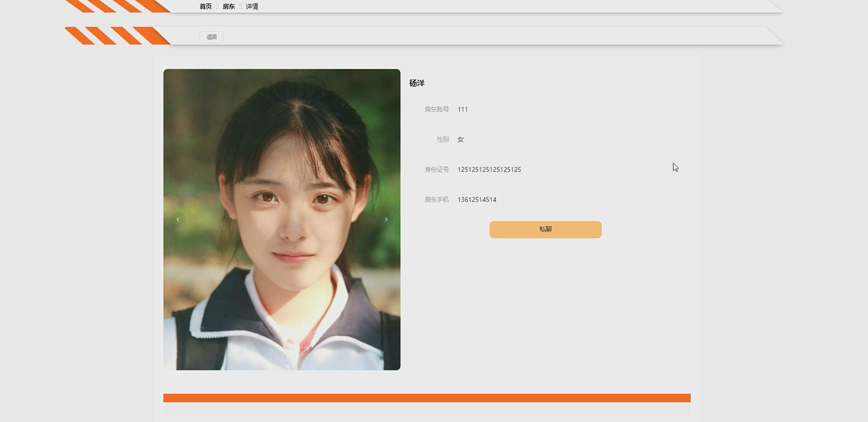Select ID number 125125125125125125
This screenshot has width=868, height=422.
click(x=489, y=170)
